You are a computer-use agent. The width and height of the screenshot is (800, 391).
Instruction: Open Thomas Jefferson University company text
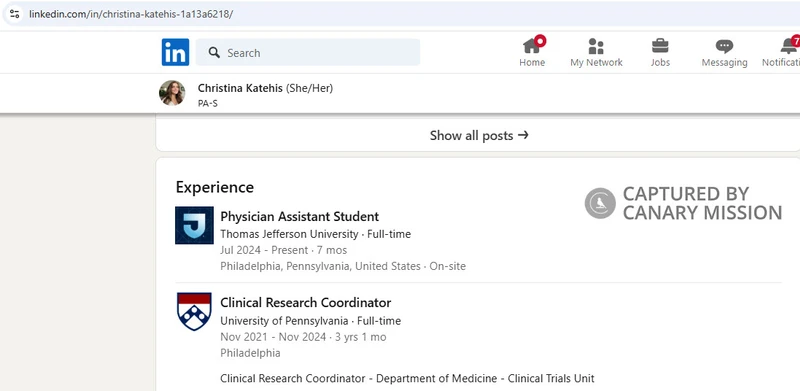coord(289,234)
